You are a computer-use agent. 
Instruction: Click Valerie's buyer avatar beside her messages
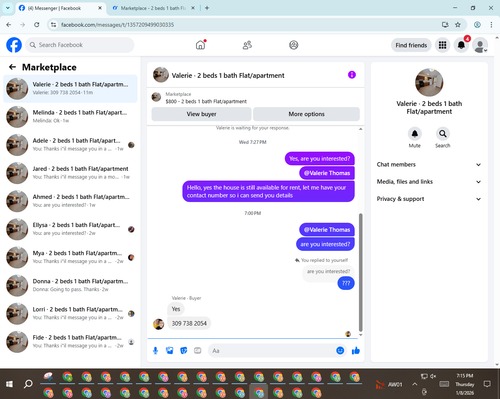click(x=159, y=324)
